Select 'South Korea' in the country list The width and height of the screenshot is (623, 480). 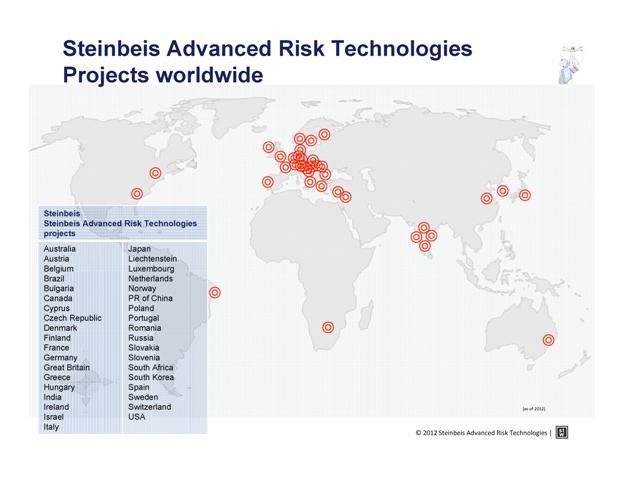151,377
